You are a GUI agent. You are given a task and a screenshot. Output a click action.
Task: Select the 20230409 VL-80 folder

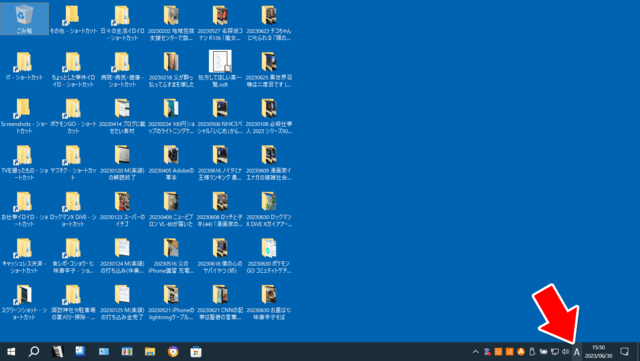(x=171, y=209)
